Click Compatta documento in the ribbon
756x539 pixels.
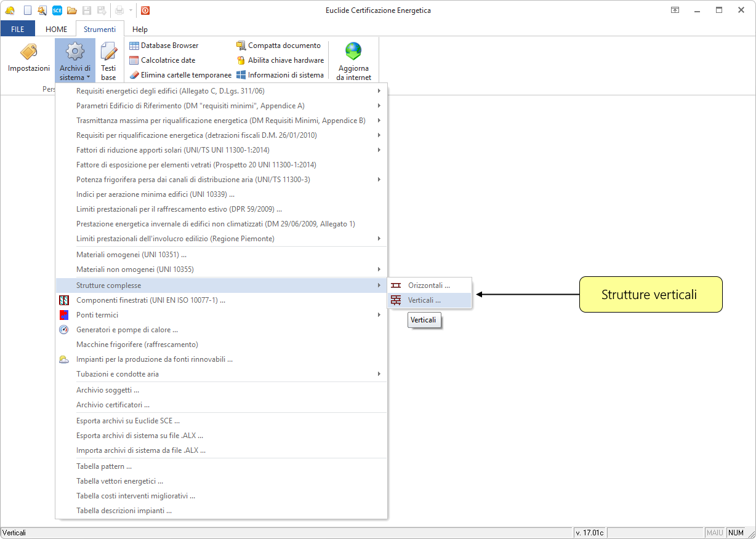[279, 46]
